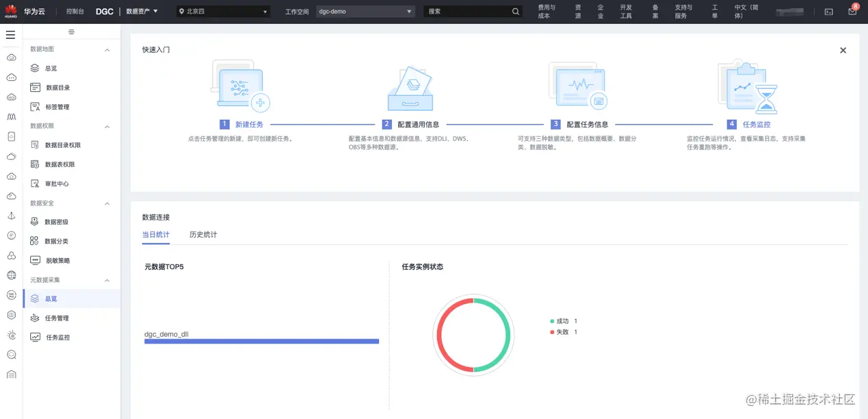Screen dimensions: 868x419
Task: Click the search magnifier icon in header
Action: 516,12
